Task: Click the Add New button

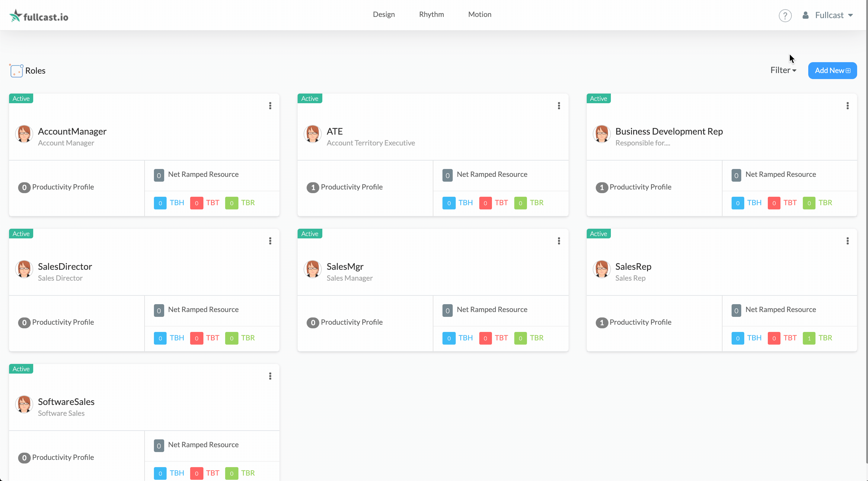Action: [832, 70]
